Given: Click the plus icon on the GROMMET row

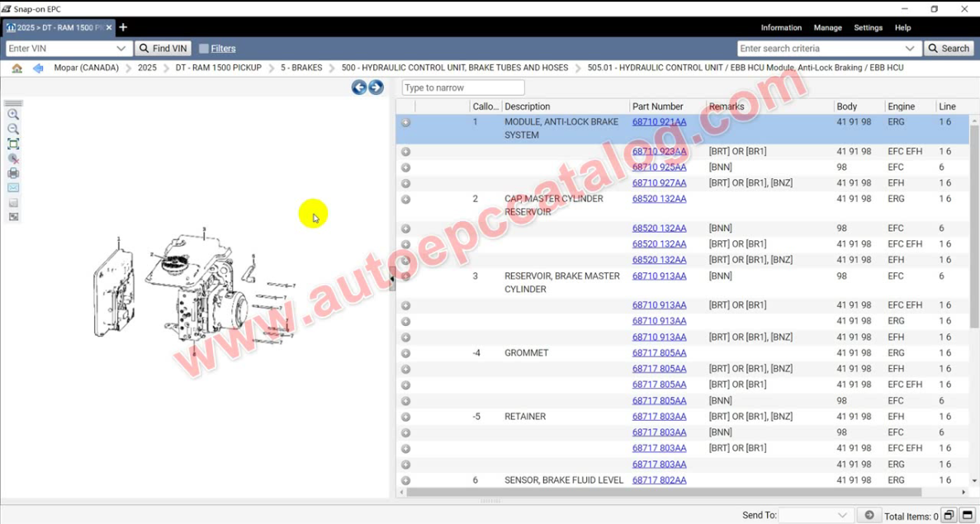Looking at the screenshot, I should click(x=405, y=353).
